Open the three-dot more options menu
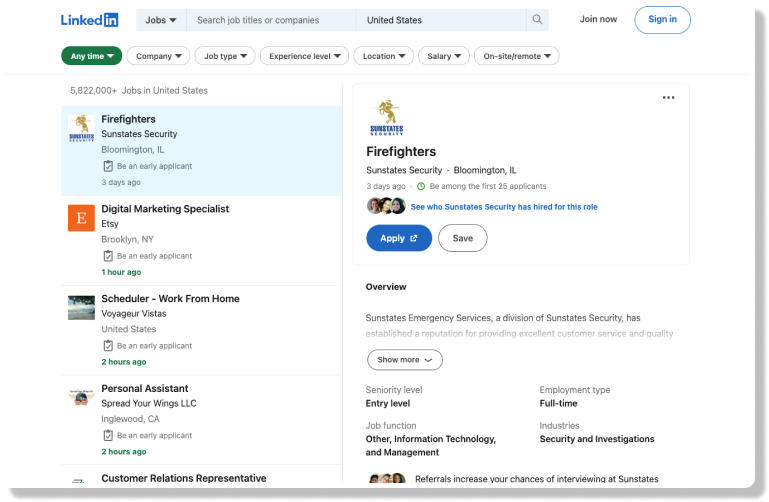769x502 pixels. click(668, 98)
